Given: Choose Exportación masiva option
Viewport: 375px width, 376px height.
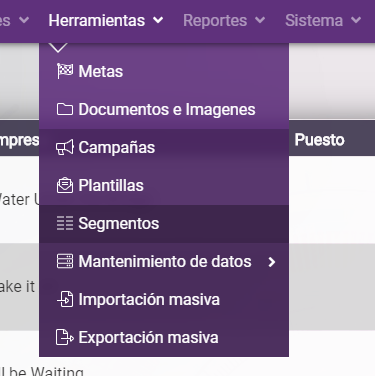Looking at the screenshot, I should (164, 338).
